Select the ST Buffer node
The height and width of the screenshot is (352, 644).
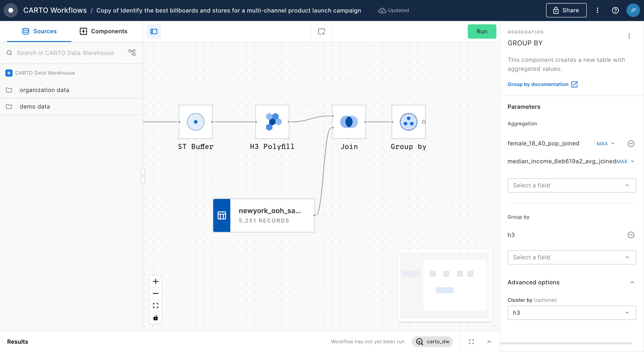[x=196, y=122]
